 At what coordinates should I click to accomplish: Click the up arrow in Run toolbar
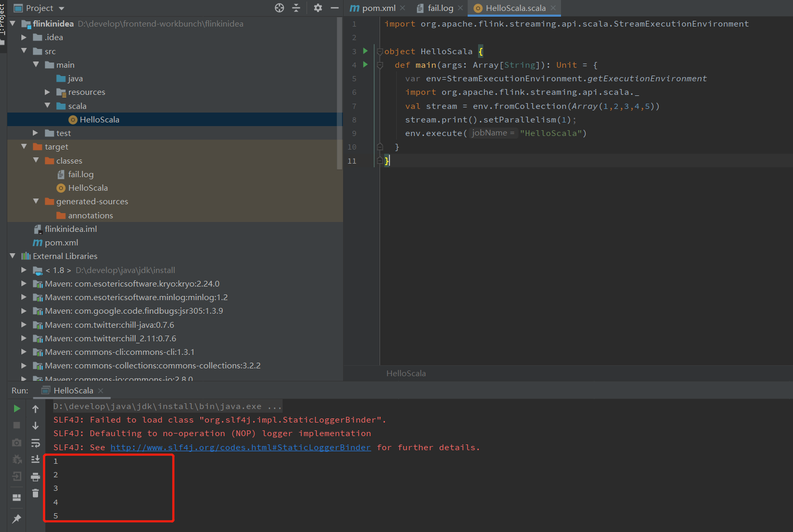[x=35, y=409]
